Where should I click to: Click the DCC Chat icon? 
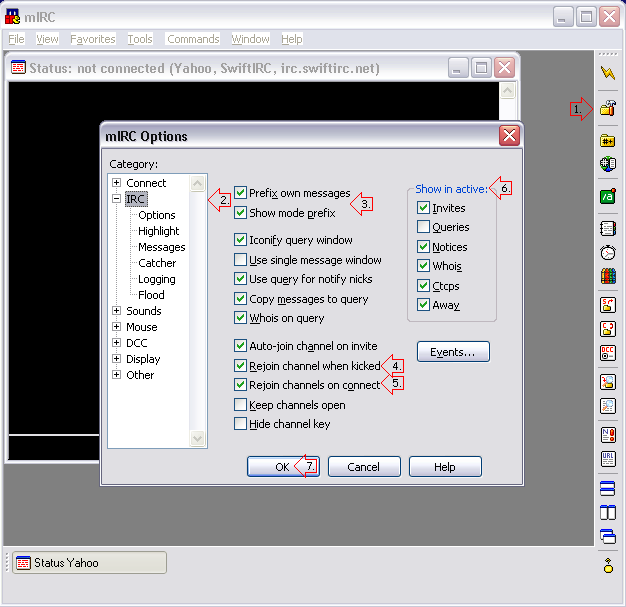click(x=608, y=329)
